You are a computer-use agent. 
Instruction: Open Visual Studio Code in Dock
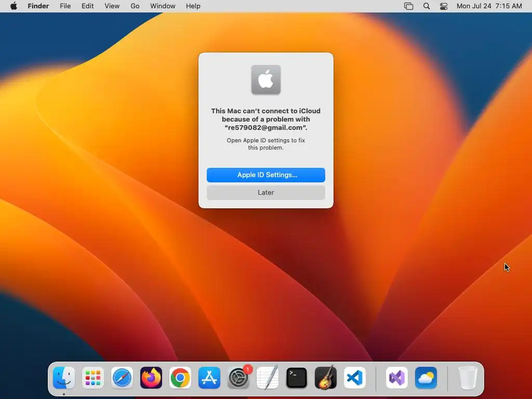[x=355, y=378]
